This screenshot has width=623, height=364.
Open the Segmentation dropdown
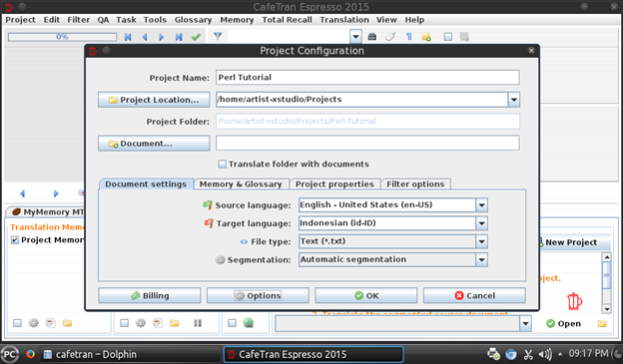481,259
